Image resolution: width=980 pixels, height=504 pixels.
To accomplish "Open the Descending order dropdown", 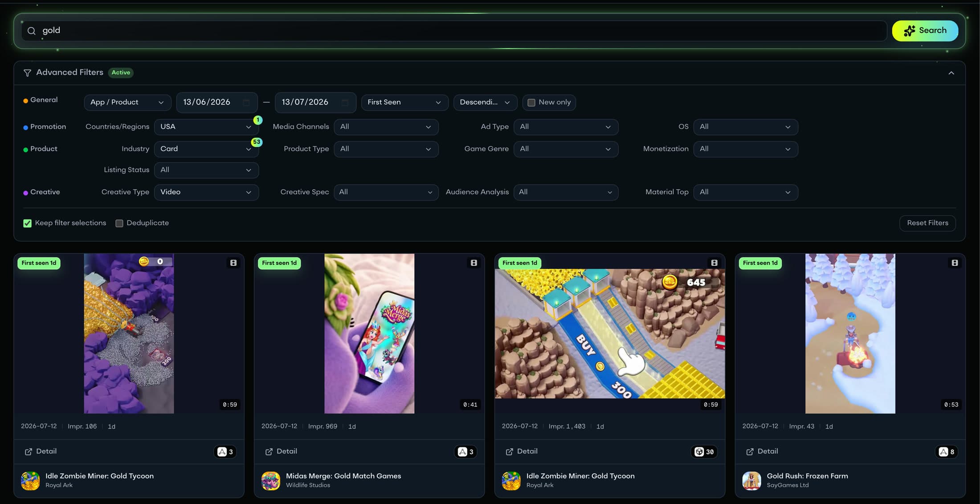I will [485, 102].
